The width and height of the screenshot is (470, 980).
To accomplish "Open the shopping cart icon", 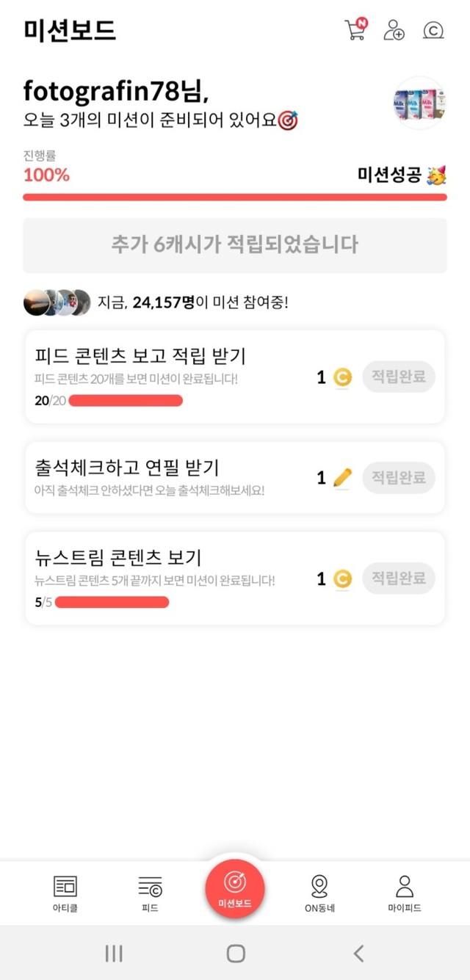I will pyautogui.click(x=355, y=30).
